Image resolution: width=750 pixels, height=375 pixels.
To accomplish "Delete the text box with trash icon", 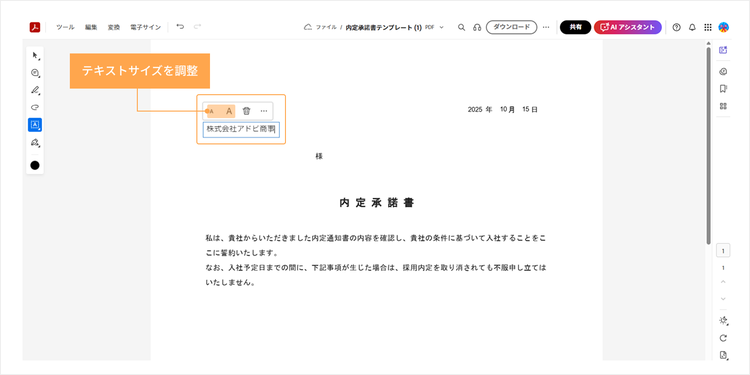I will [246, 111].
